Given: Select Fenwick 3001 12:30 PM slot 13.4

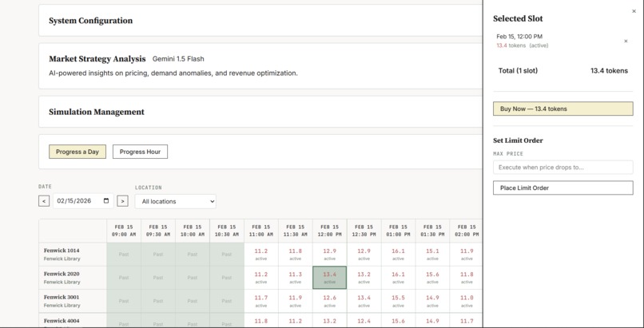Looking at the screenshot, I should (x=364, y=301).
